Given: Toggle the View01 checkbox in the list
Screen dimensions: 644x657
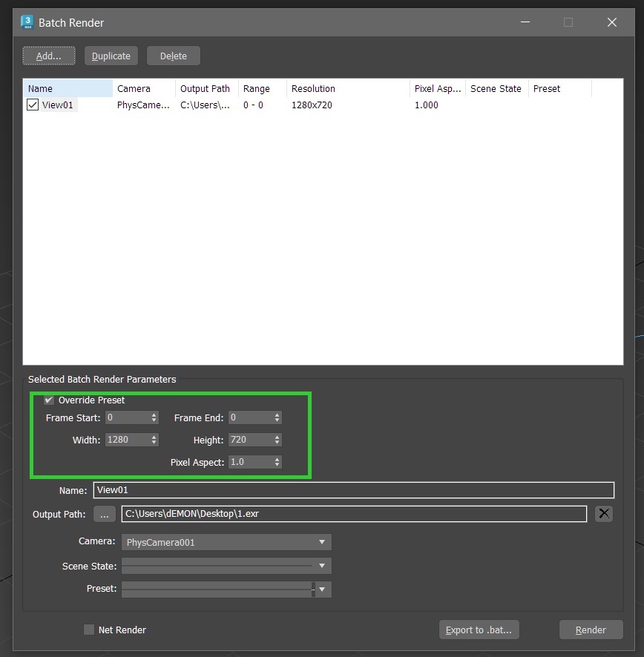Looking at the screenshot, I should pos(33,105).
